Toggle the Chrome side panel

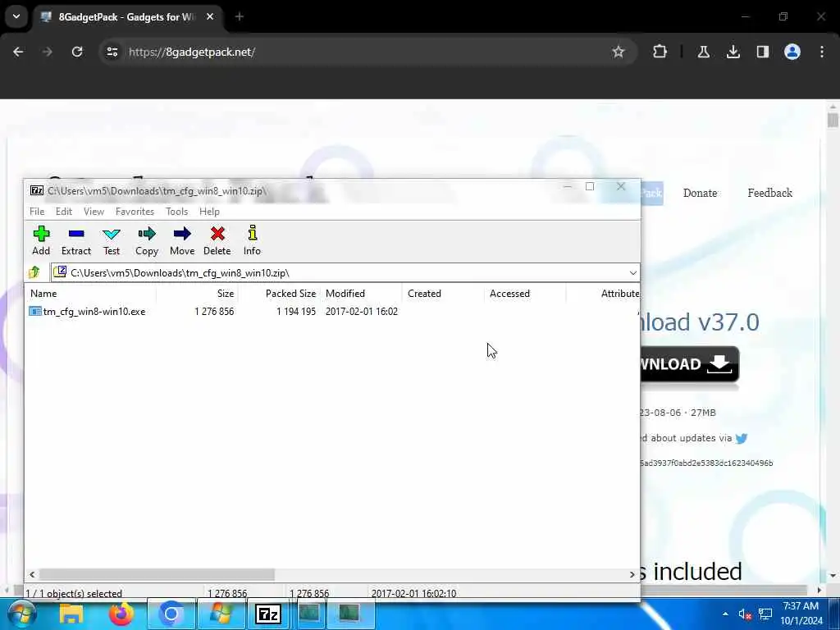(762, 52)
